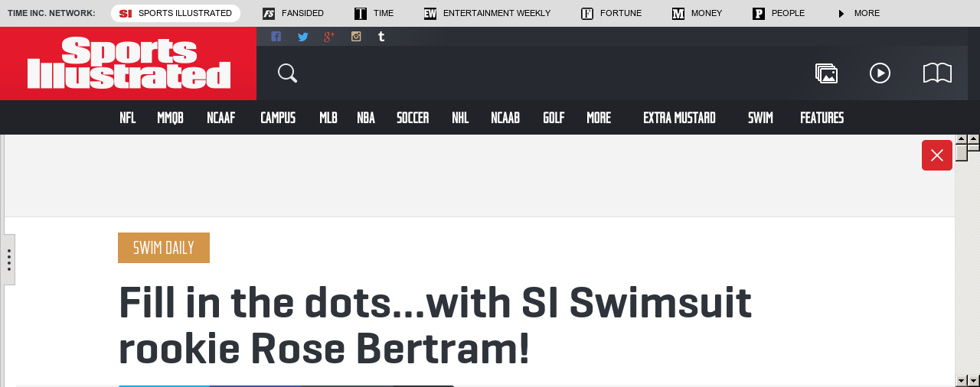Click the SWIM DAILY category tag
Image resolution: width=980 pixels, height=387 pixels.
click(x=164, y=248)
